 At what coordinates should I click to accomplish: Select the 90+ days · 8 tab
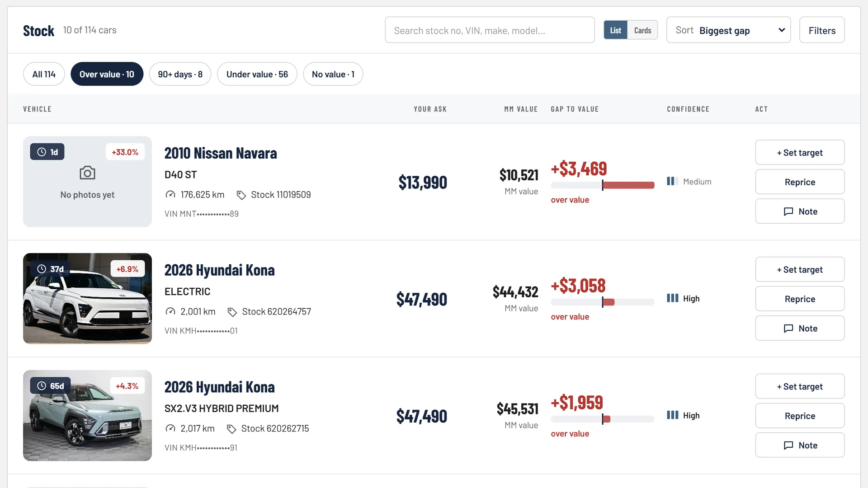pyautogui.click(x=180, y=74)
